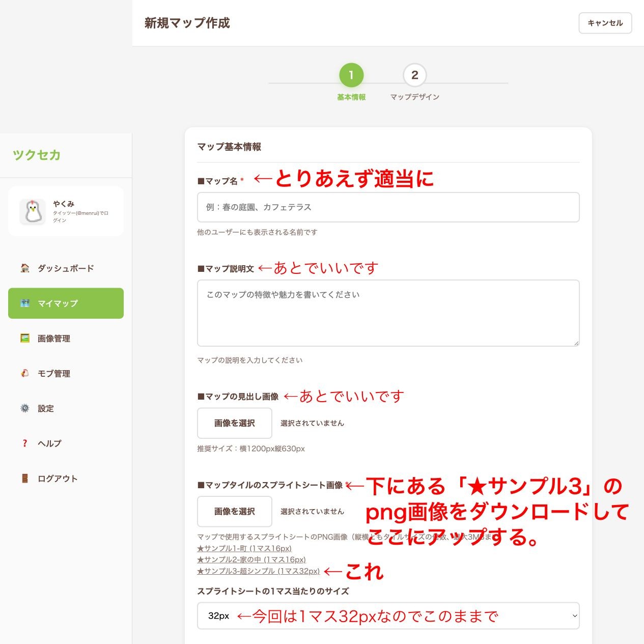The height and width of the screenshot is (644, 644).
Task: Go to step 1 基本情報 circle
Action: (351, 75)
